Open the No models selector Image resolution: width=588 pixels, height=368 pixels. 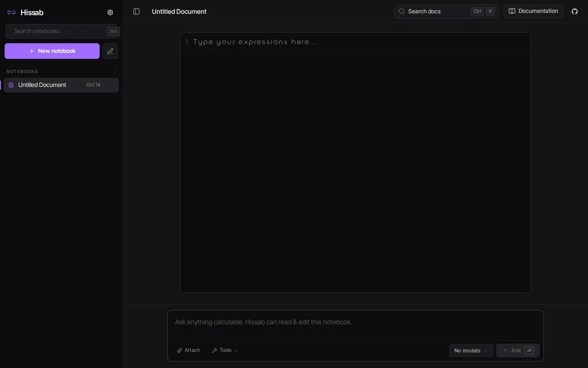pos(471,351)
